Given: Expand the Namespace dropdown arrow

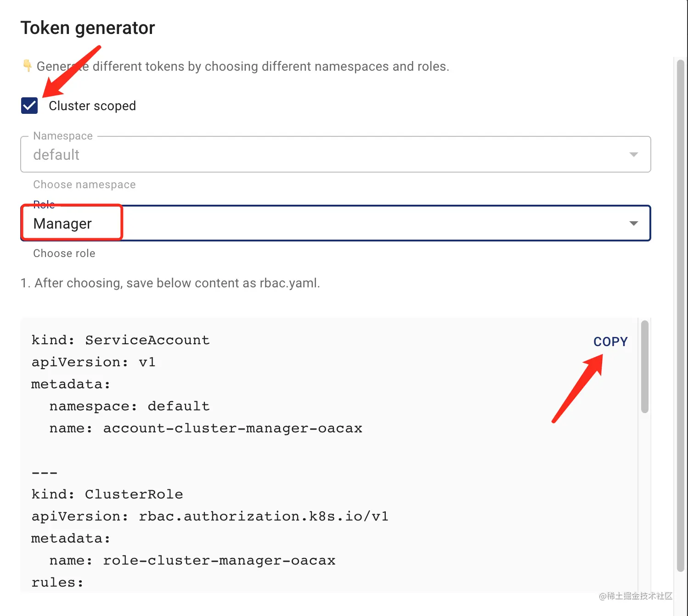Looking at the screenshot, I should [x=633, y=155].
